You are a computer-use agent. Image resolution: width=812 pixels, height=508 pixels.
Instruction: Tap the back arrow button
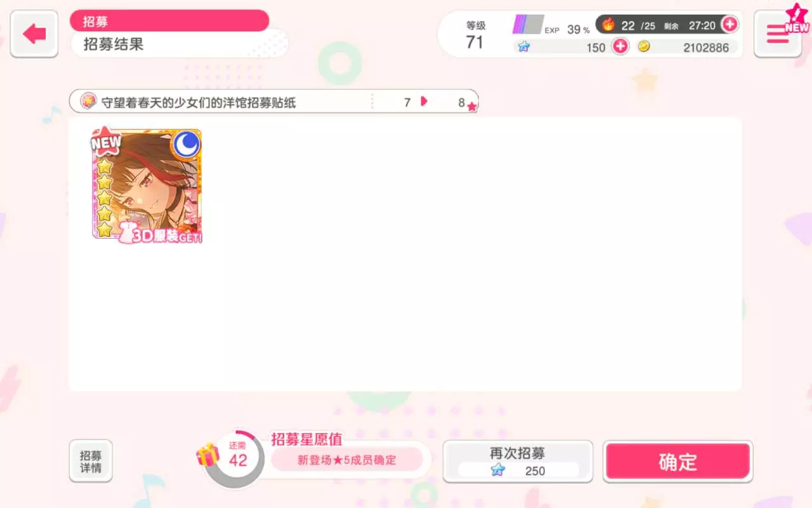[34, 34]
